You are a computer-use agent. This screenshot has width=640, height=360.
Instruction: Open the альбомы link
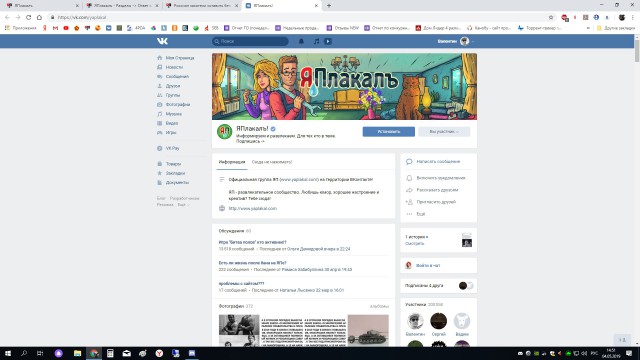(379, 306)
